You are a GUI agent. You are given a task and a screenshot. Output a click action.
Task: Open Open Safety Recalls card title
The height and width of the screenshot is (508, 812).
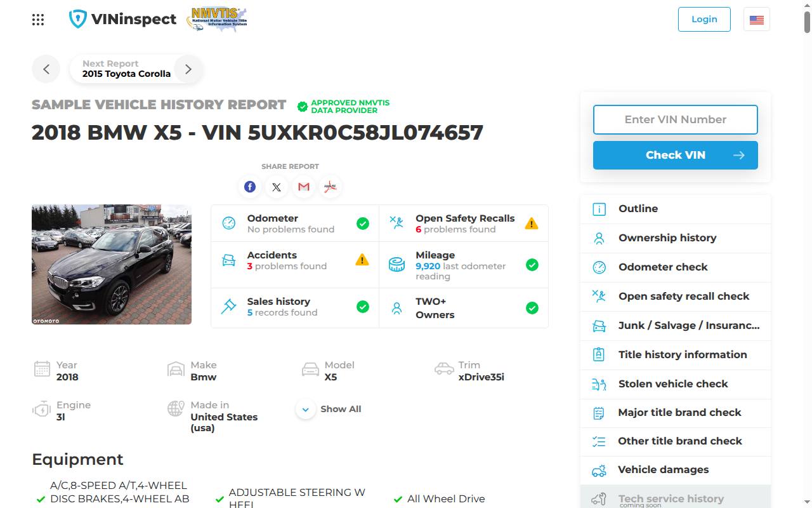point(465,218)
